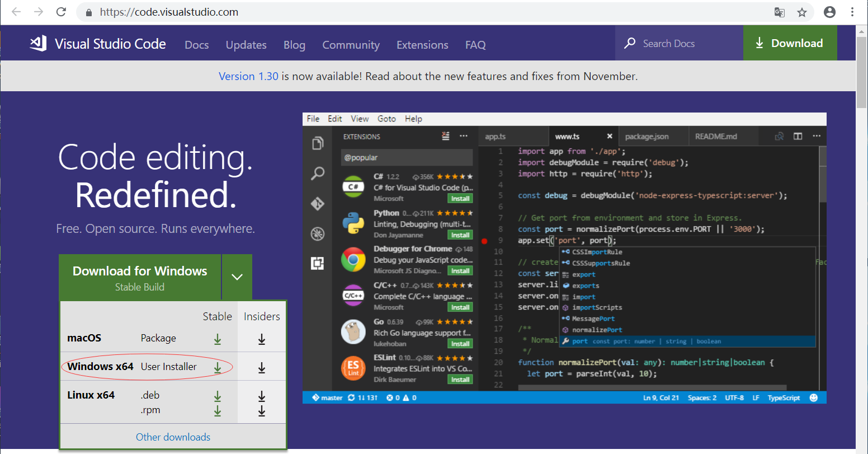
Task: Open the Chrome three-dot menu
Action: [853, 12]
